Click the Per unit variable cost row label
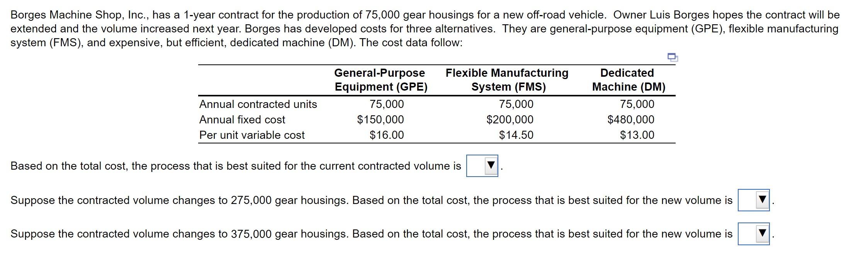The width and height of the screenshot is (868, 273). pyautogui.click(x=251, y=135)
